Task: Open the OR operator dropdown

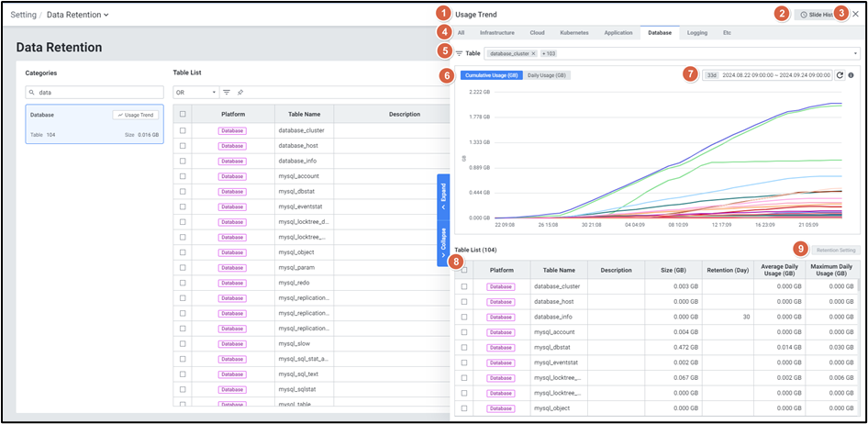Action: [x=195, y=92]
